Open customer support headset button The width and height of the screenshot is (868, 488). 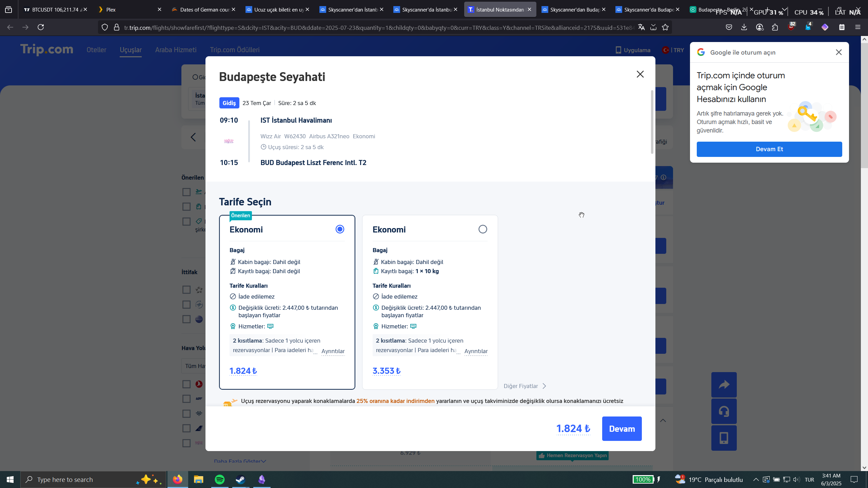pyautogui.click(x=724, y=411)
